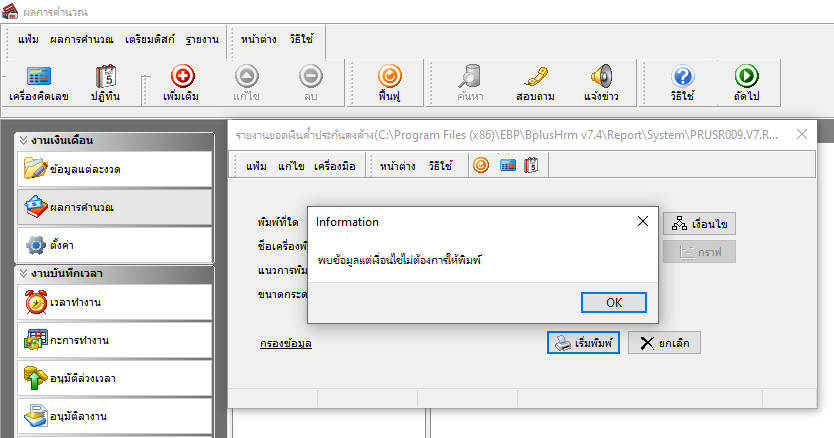Click the small calculator icon in report toolbar

pos(508,165)
